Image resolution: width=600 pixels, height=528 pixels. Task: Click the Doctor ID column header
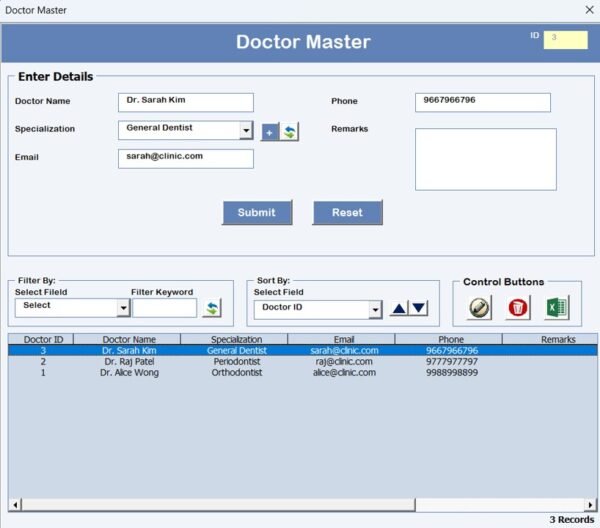[x=41, y=339]
